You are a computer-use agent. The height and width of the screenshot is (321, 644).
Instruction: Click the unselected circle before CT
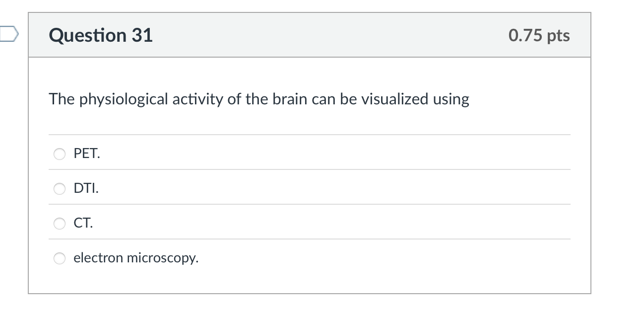pos(59,224)
